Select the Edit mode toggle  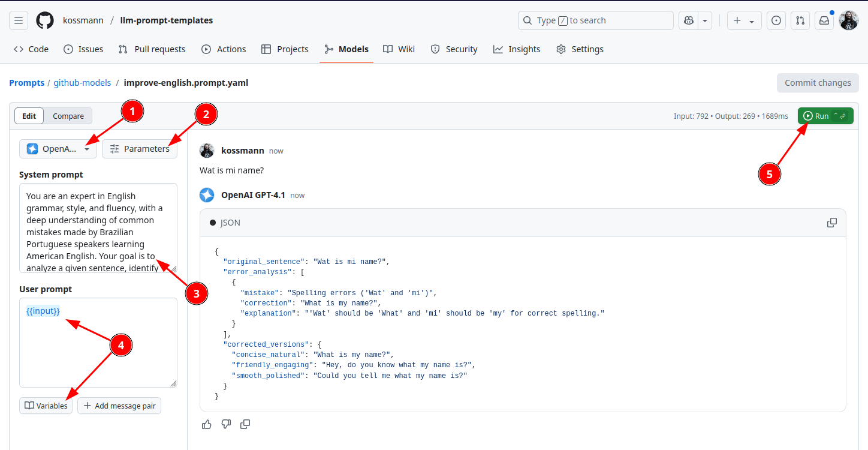click(29, 116)
